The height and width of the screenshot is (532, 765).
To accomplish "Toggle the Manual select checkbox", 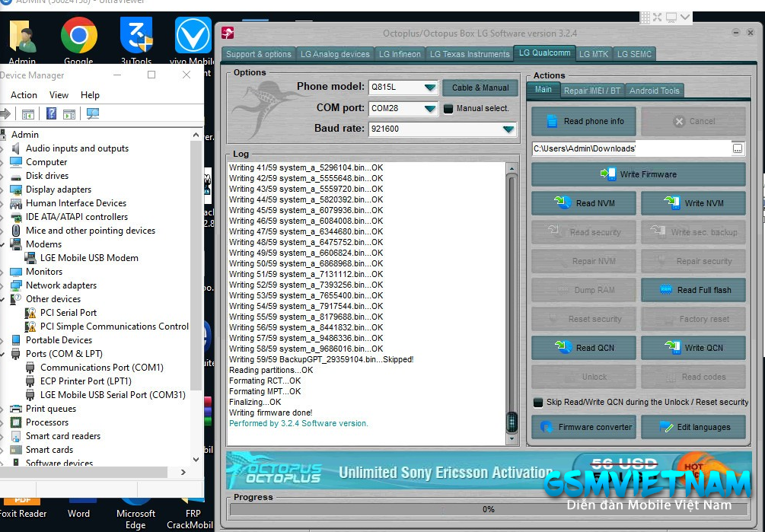I will tap(448, 109).
